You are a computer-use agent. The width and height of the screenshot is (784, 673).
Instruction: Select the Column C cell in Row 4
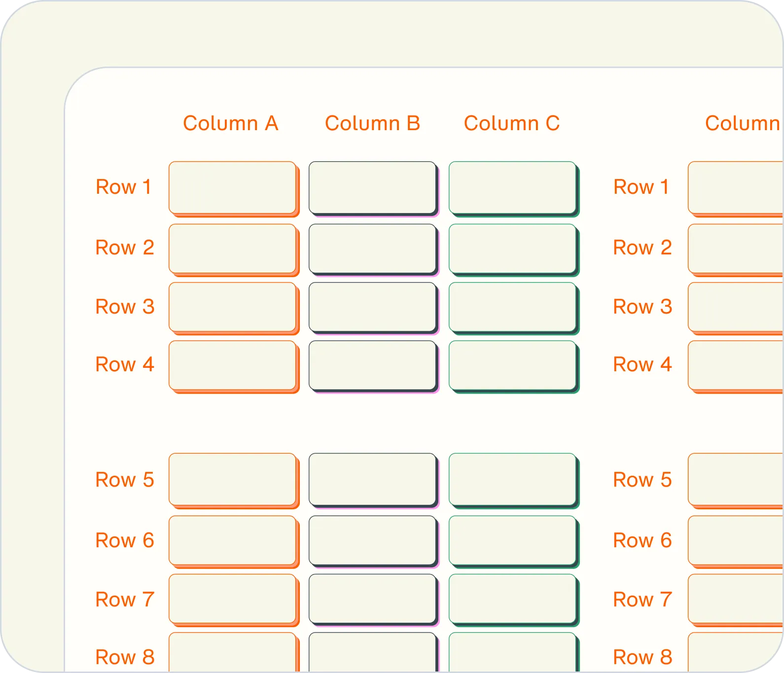click(512, 365)
